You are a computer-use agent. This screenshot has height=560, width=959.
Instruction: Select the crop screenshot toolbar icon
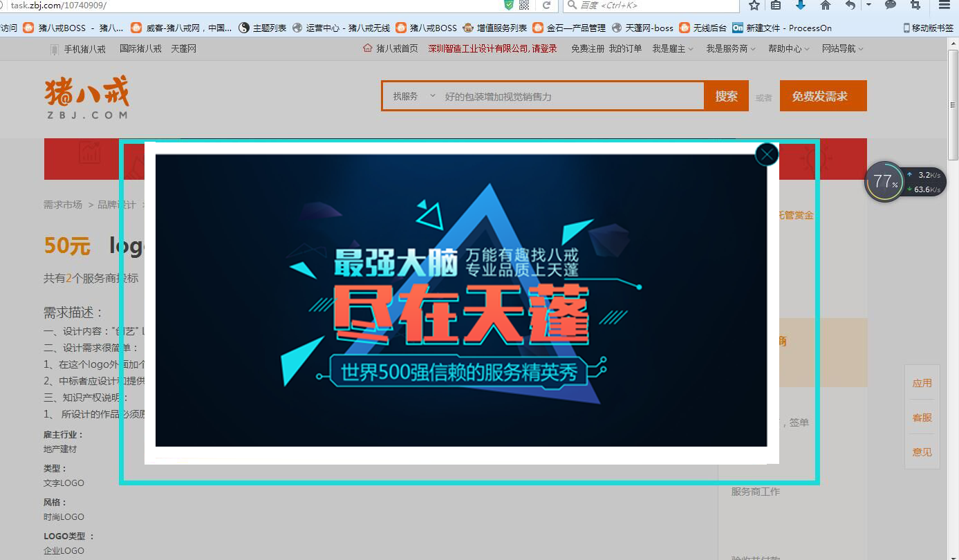point(915,5)
